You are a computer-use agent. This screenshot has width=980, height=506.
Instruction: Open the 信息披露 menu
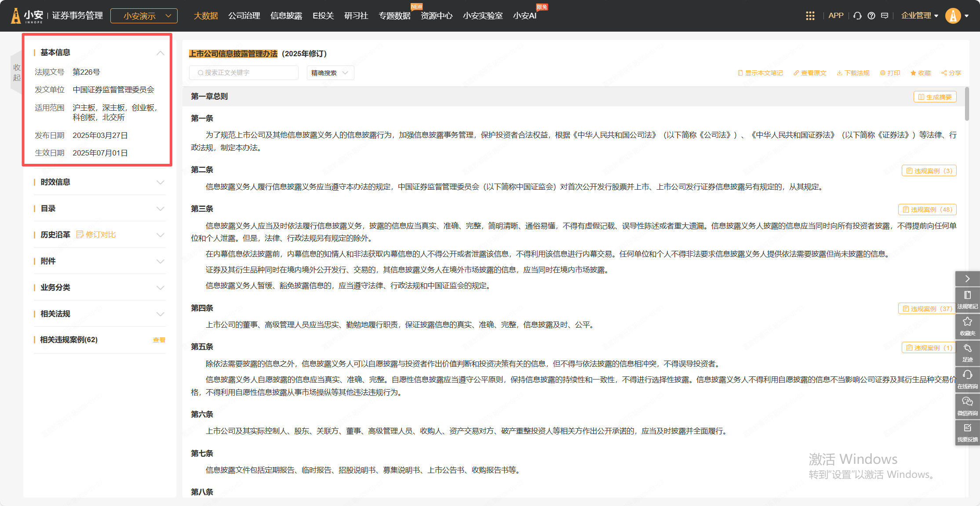tap(286, 16)
